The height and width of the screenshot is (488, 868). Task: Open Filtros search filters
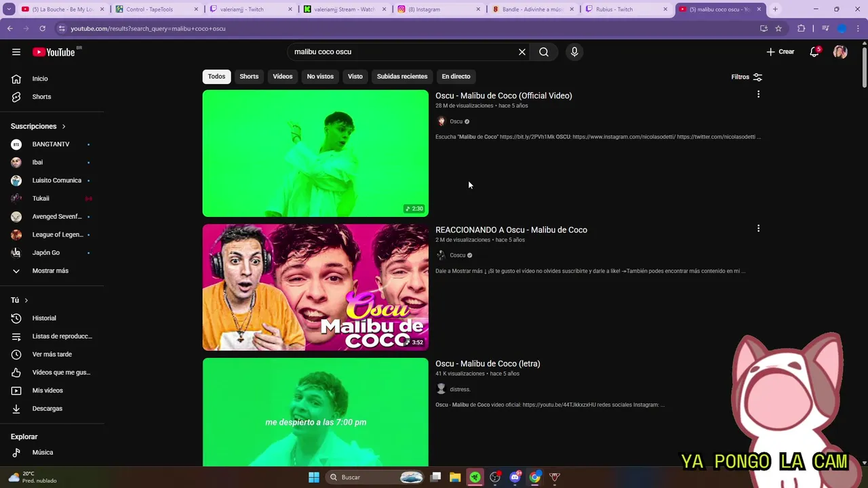747,77
